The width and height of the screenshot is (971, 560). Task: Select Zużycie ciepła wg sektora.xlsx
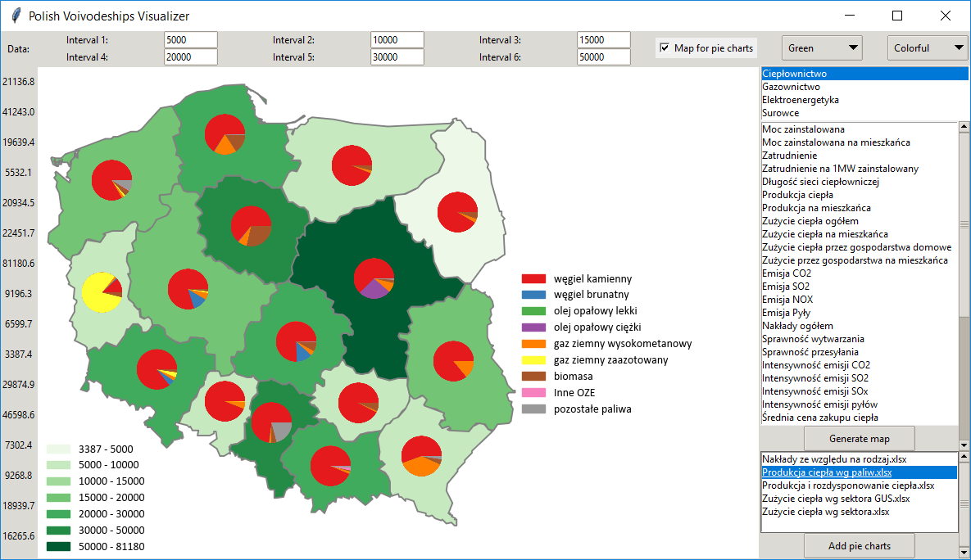point(860,512)
